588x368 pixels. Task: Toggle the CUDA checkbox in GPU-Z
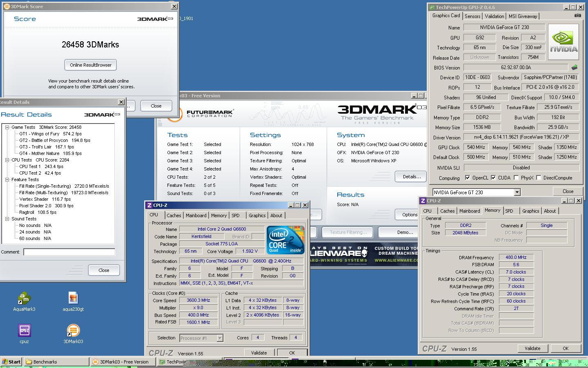pos(493,178)
